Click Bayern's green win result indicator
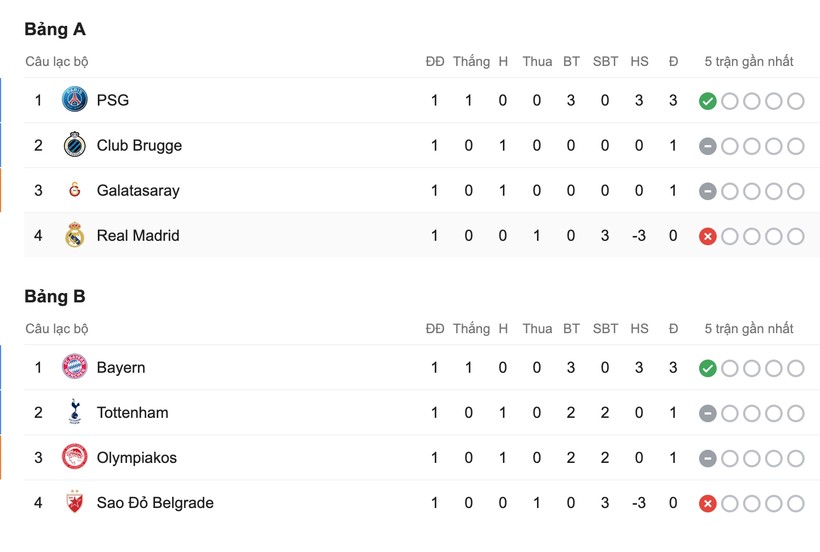The image size is (820, 552). [707, 368]
